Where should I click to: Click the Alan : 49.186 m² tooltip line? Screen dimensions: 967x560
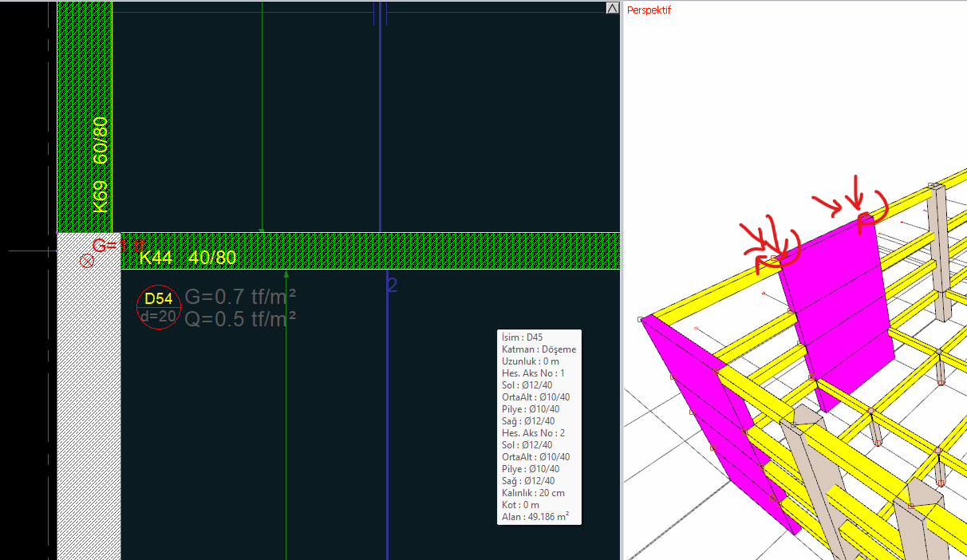pos(535,517)
